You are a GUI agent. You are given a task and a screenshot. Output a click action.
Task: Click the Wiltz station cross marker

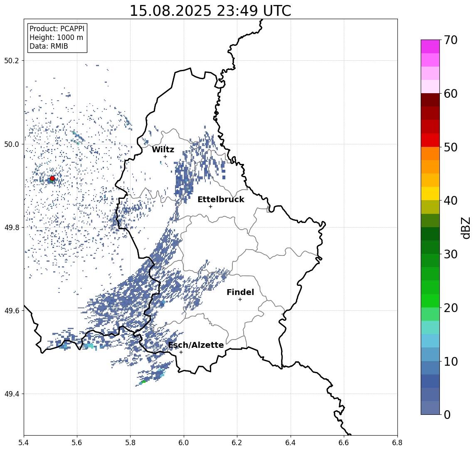165,156
